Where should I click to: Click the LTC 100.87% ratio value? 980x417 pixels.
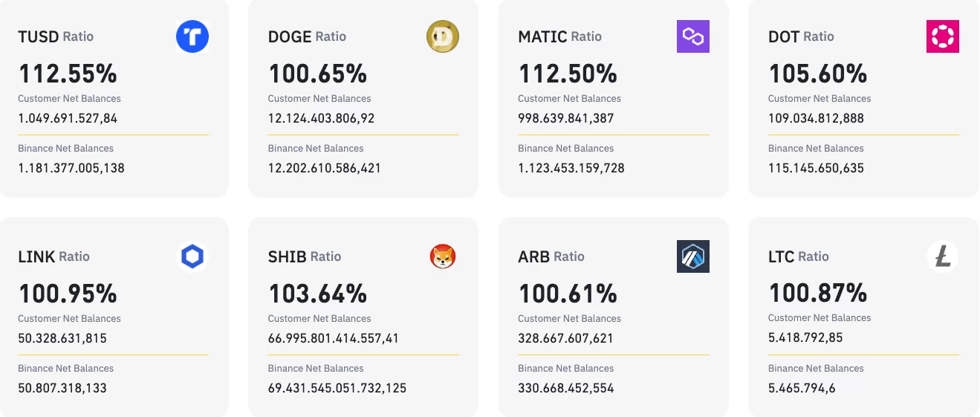tap(817, 293)
